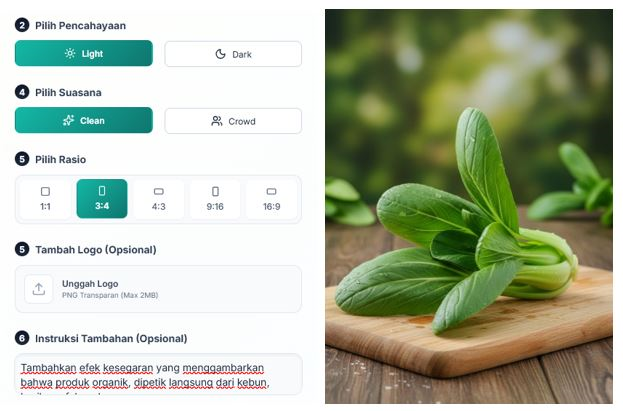623x411 pixels.
Task: Select the 1:1 ratio
Action: (45, 199)
